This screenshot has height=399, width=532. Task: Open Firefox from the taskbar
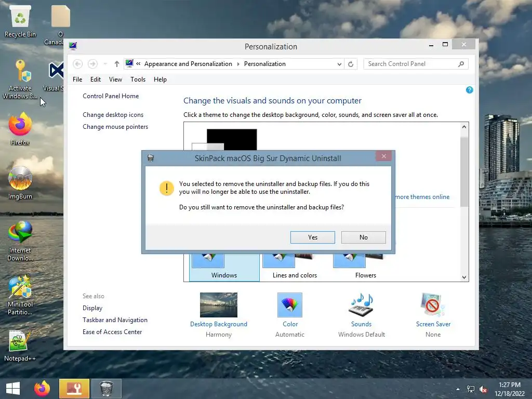pos(42,389)
